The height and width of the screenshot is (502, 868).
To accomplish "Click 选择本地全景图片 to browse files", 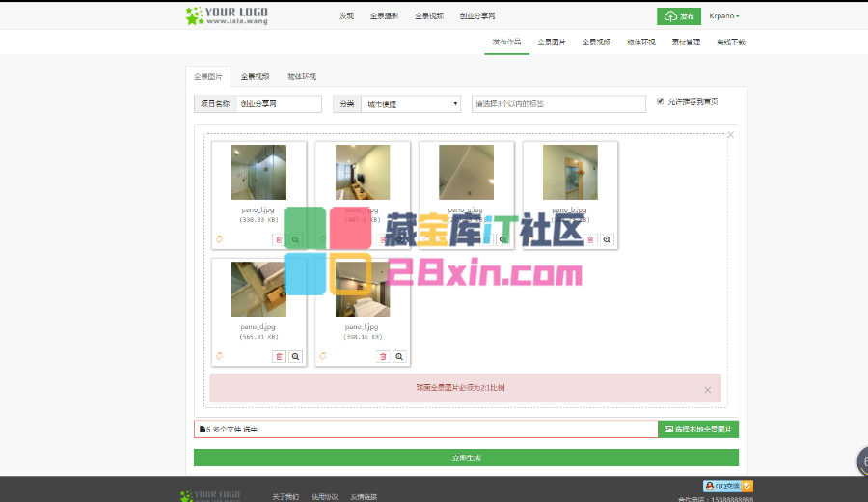I will [x=698, y=430].
